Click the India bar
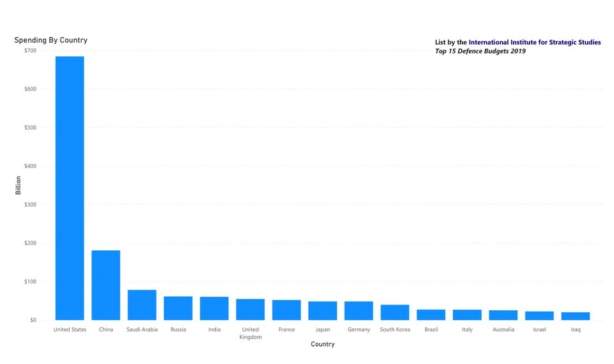Screen dimensions: 614x364 coord(214,308)
